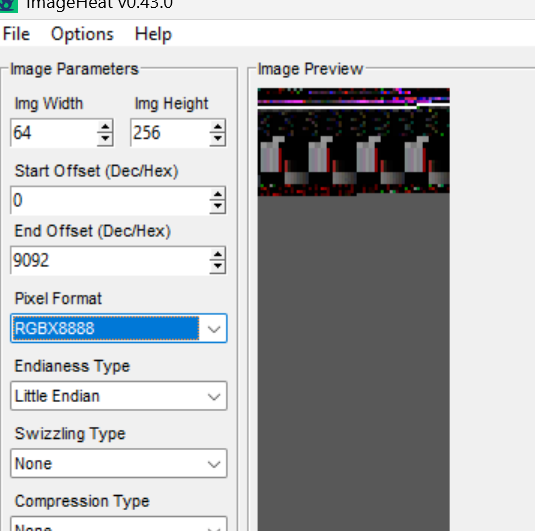Open the Pixel Format dropdown RGBX8888
535x531 pixels.
pos(119,328)
